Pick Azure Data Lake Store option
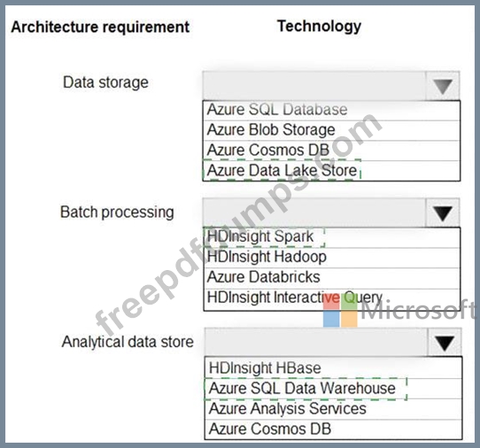 click(x=331, y=171)
